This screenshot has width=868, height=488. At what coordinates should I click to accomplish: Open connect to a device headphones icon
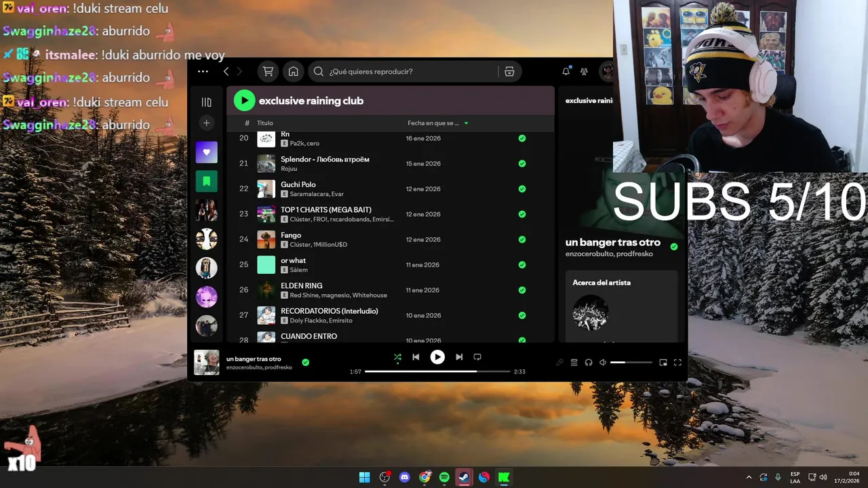tap(589, 363)
